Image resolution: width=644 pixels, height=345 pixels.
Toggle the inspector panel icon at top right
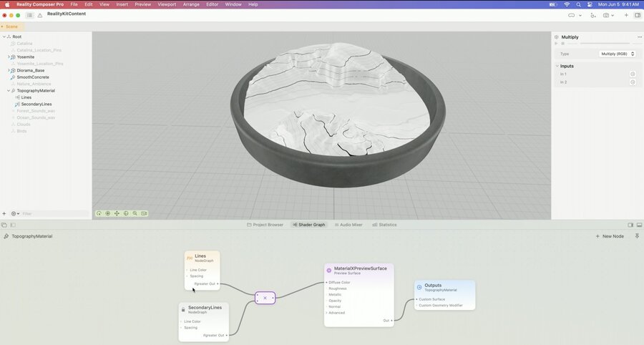point(638,15)
